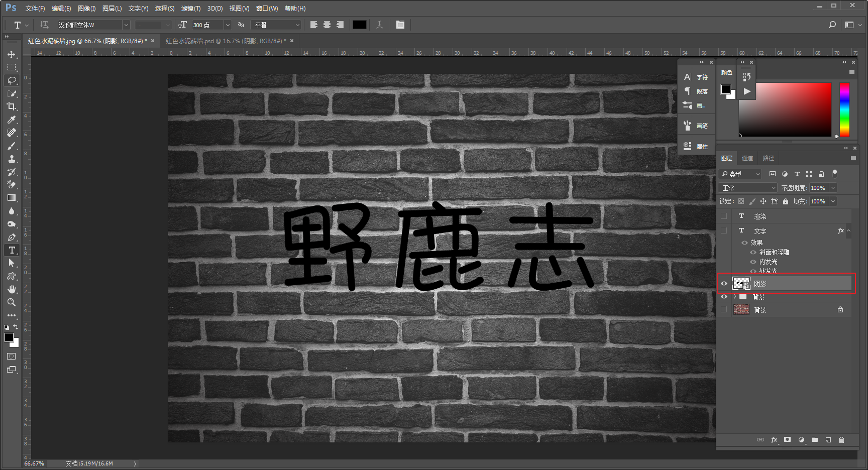Select the Move tool

tap(12, 54)
